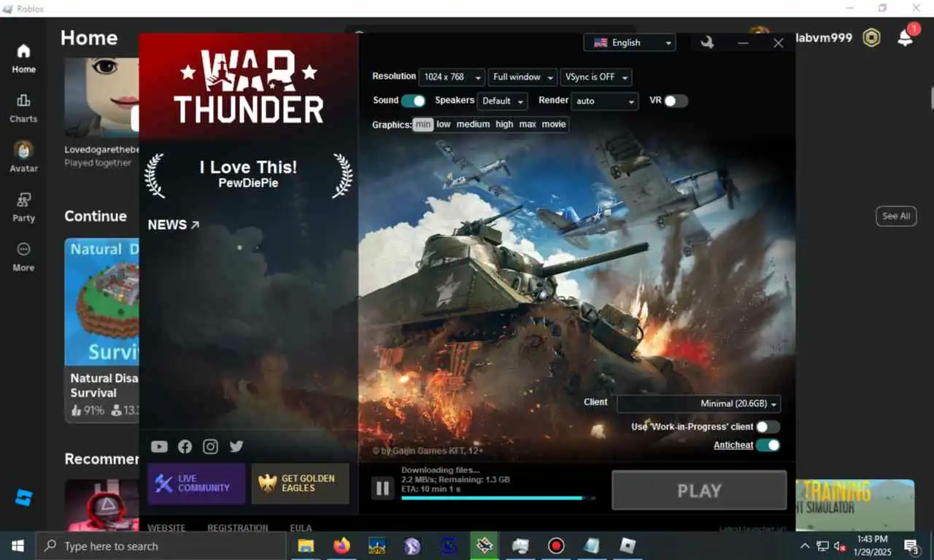Click the download progress bar
The width and height of the screenshot is (934, 560).
498,498
